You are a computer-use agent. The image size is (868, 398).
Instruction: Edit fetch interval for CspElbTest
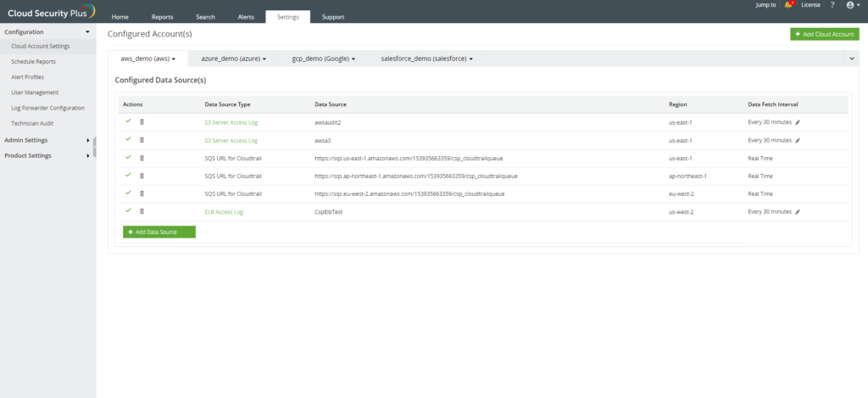798,211
